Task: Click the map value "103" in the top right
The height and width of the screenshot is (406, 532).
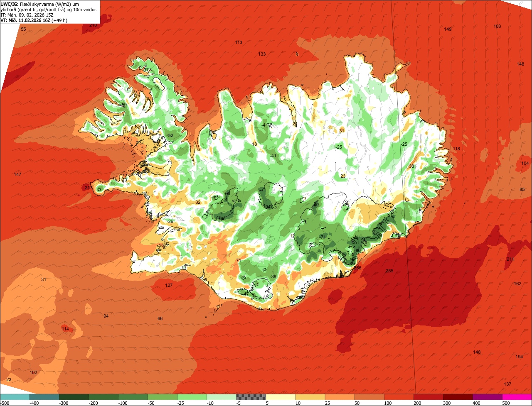Action: (x=497, y=26)
